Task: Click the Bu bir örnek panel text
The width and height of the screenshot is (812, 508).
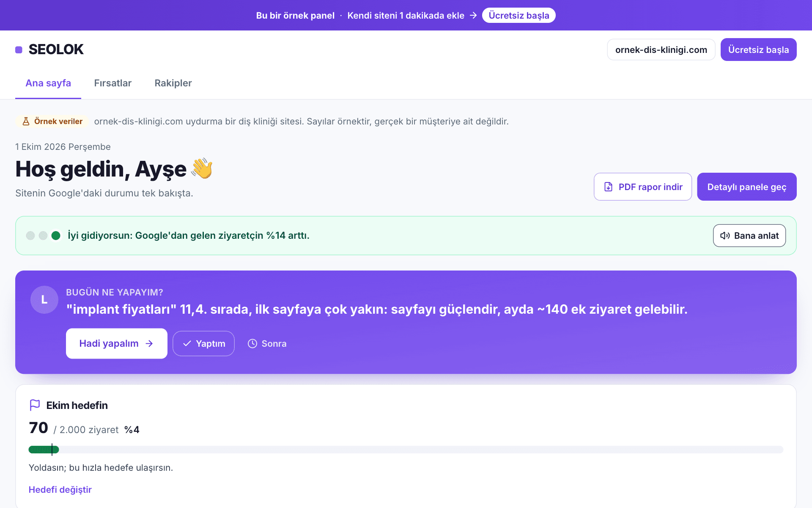Action: (295, 15)
